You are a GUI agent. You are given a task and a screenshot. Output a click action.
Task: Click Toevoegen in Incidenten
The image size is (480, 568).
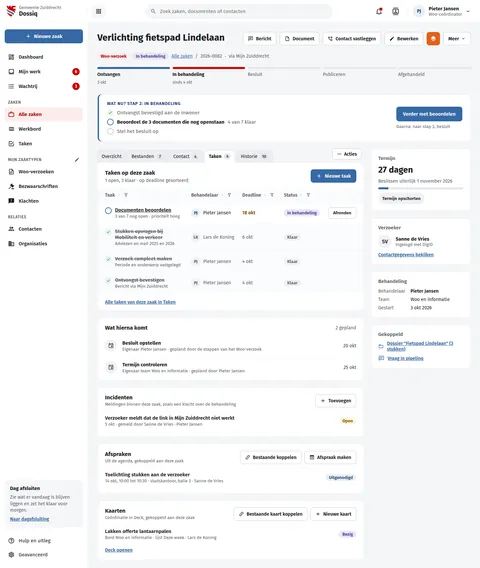tap(336, 401)
